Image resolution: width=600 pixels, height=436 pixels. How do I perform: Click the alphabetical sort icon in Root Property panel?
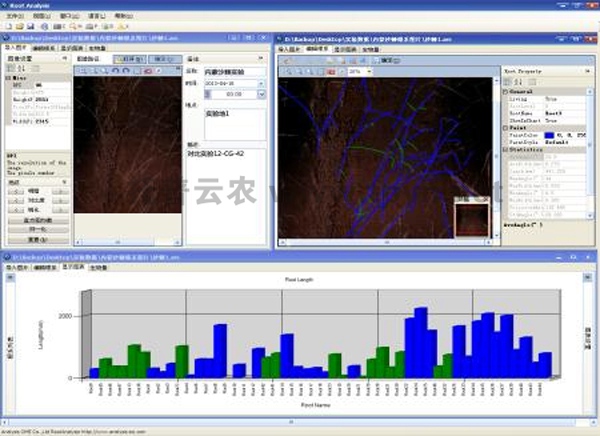coord(517,81)
